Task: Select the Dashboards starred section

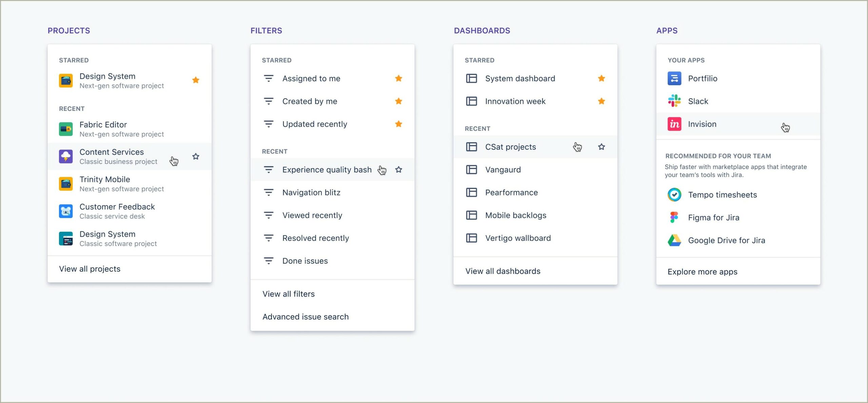Action: [480, 60]
